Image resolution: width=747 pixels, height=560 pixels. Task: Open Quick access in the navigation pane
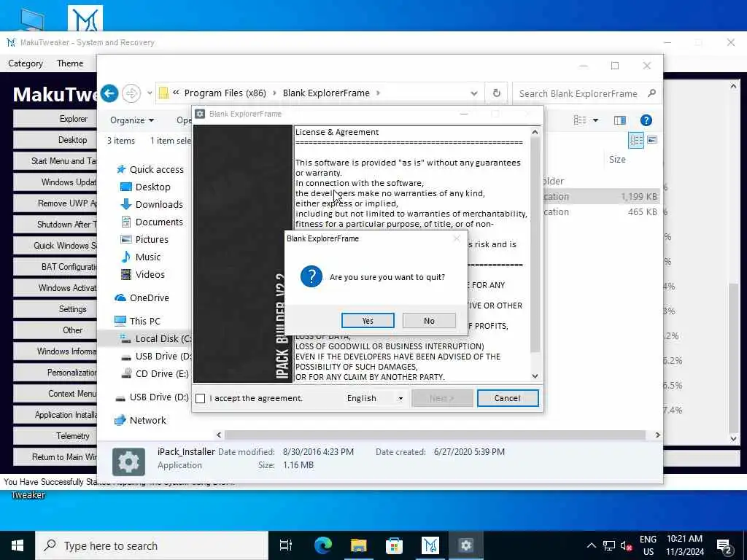(156, 169)
